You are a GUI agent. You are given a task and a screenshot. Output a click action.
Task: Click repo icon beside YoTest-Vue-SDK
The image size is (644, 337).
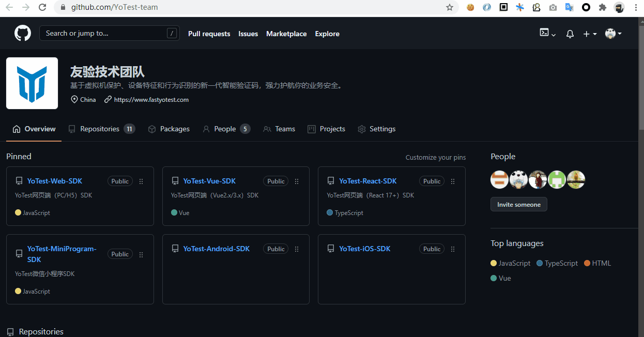pyautogui.click(x=175, y=181)
